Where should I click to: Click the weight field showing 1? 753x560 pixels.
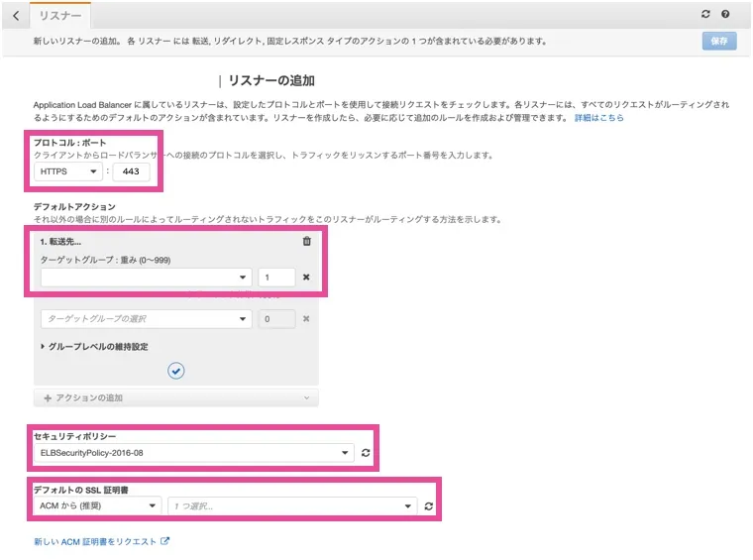[x=276, y=278]
